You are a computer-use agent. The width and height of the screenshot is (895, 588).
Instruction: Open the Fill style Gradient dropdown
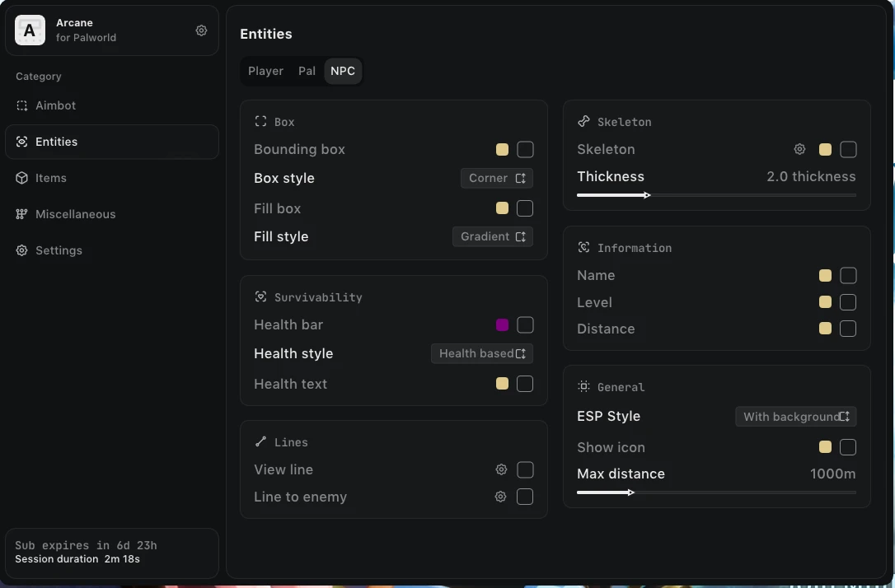click(493, 236)
